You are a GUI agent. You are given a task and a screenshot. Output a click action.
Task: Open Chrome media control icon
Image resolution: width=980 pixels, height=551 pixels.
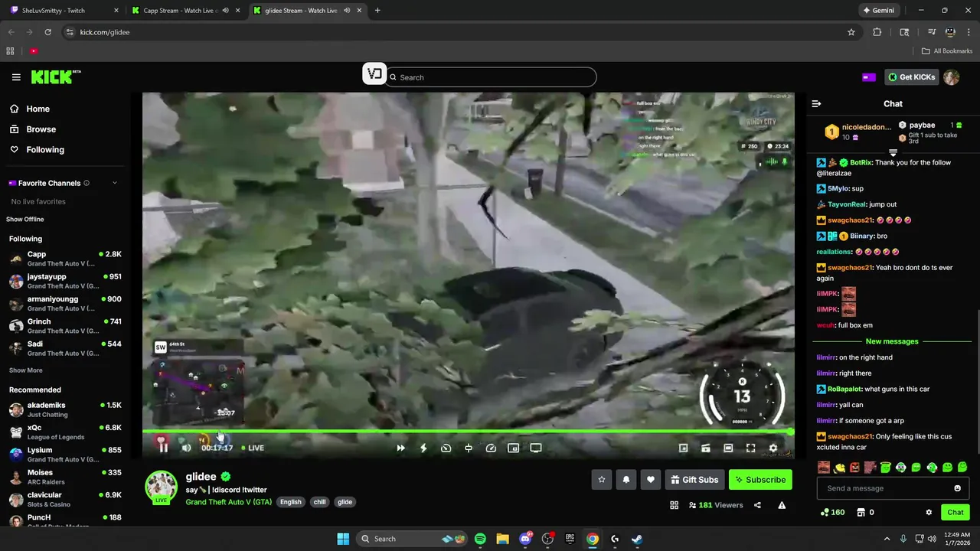click(x=931, y=32)
